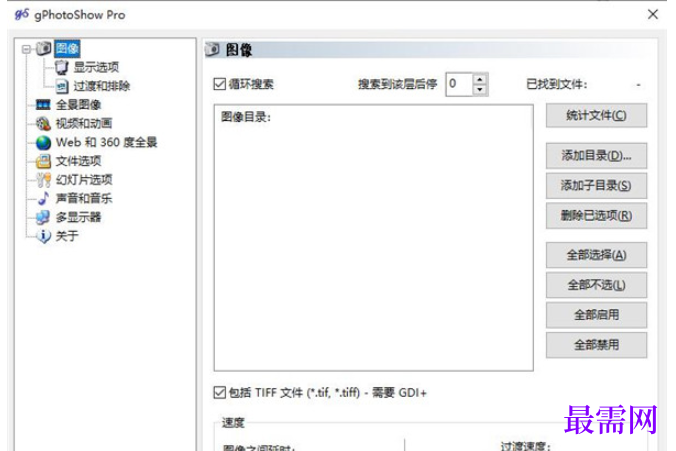
Task: Open the 幻灯片选项 section
Action: 84,180
